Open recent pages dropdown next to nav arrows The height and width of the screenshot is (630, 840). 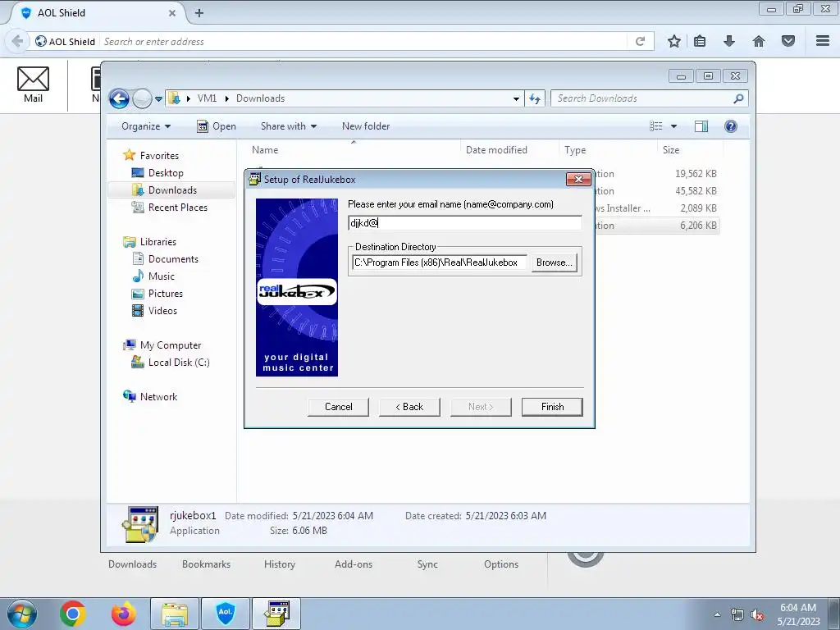click(x=158, y=99)
